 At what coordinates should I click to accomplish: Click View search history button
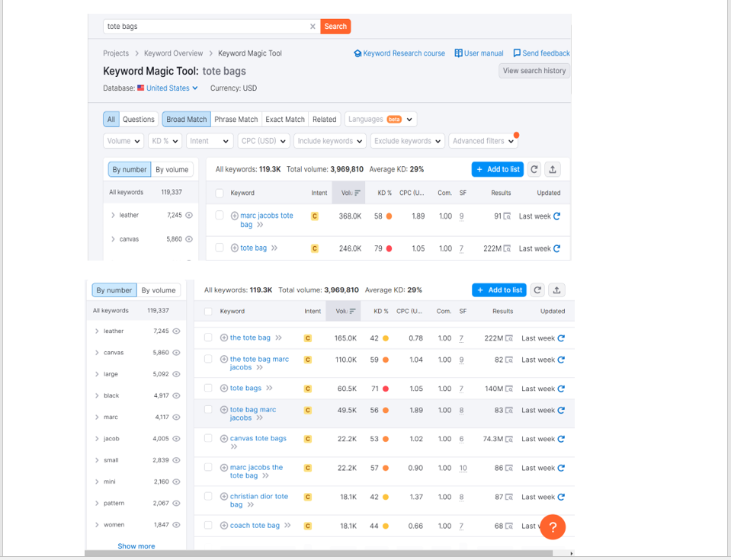[x=534, y=71]
